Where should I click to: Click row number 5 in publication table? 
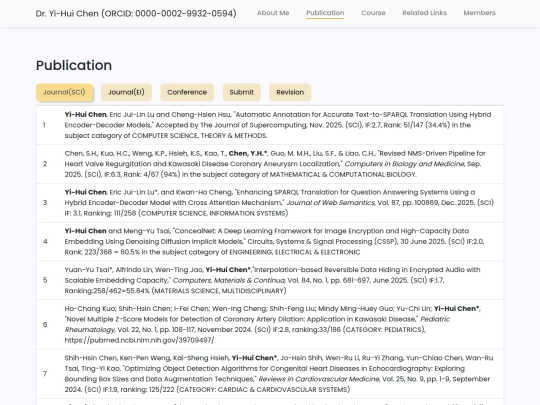click(x=45, y=280)
